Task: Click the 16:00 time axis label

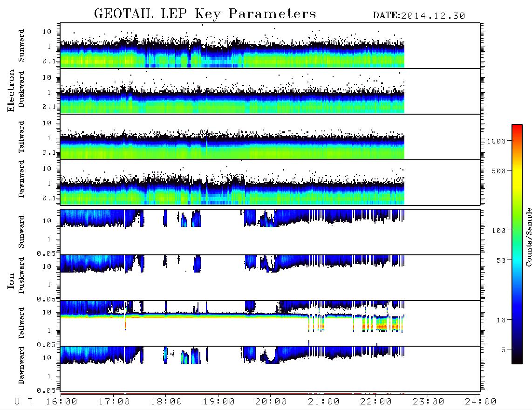Action: point(61,402)
